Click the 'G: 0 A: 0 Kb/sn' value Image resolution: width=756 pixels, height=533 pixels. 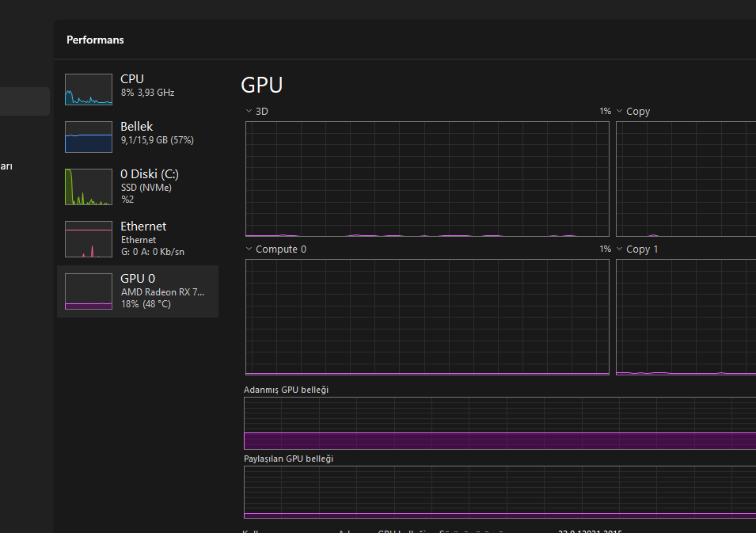pos(152,252)
